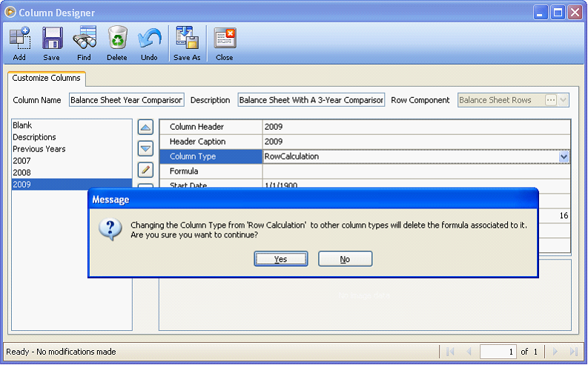Go to first record navigation arrow
This screenshot has width=588, height=365.
pyautogui.click(x=450, y=352)
